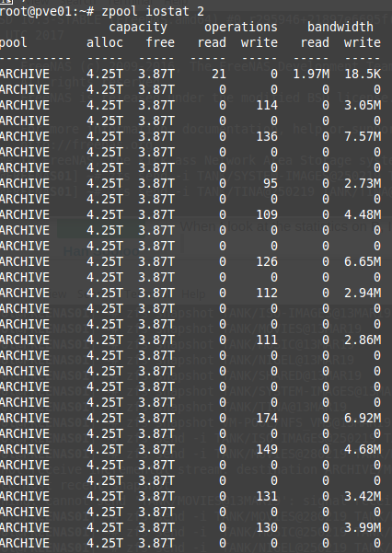Image resolution: width=392 pixels, height=553 pixels.
Task: Select the 3.42M write bandwidth value
Action: pos(363,496)
